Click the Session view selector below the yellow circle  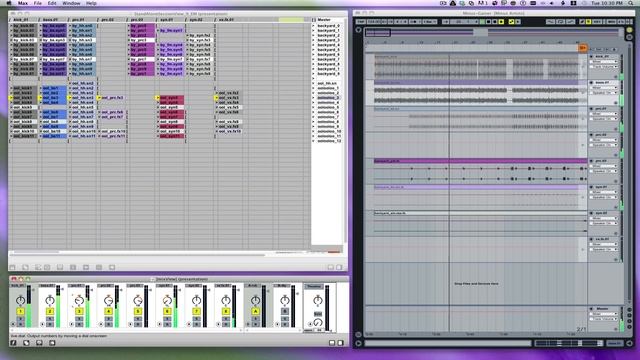[x=629, y=37]
